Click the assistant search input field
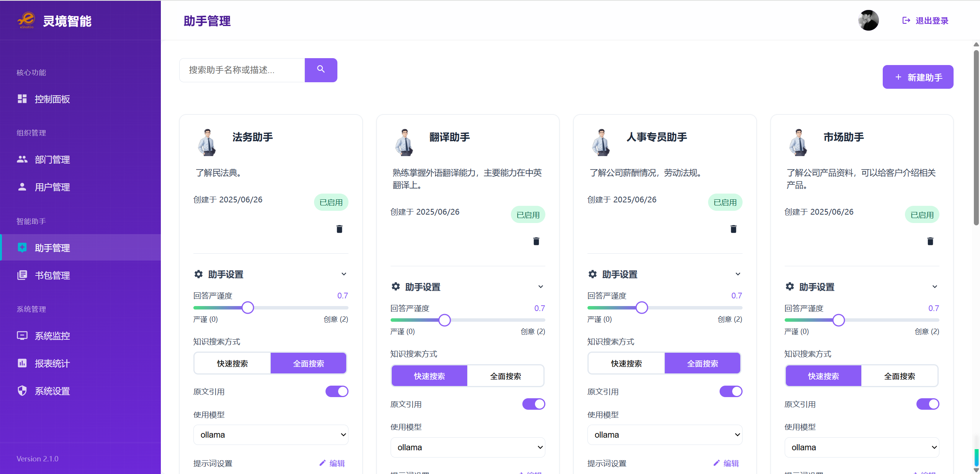 (242, 70)
